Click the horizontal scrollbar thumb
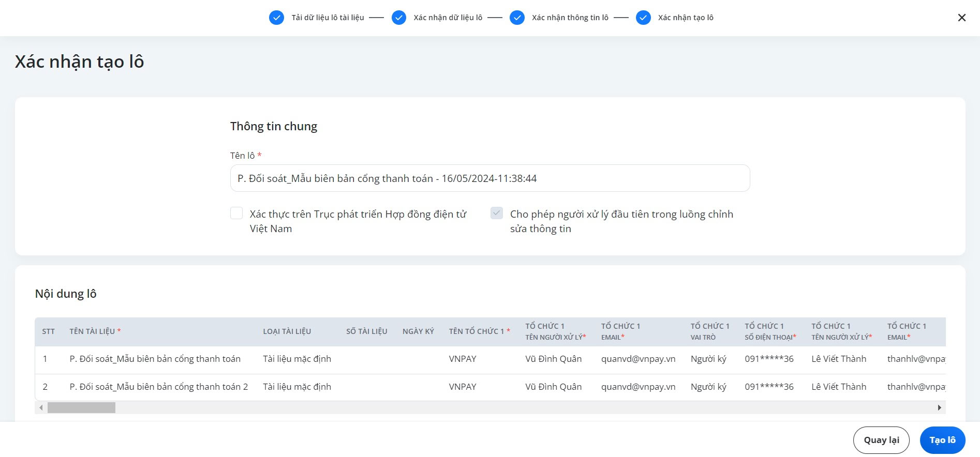 click(x=81, y=408)
